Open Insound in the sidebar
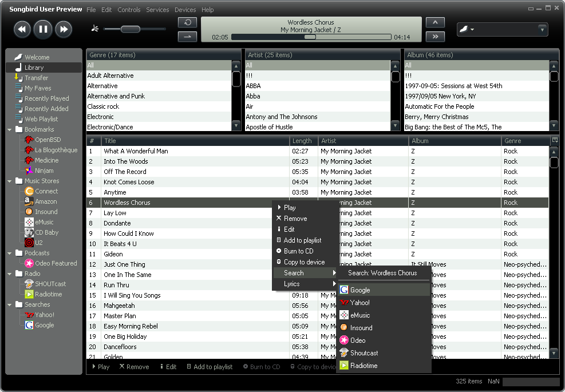 [x=46, y=212]
